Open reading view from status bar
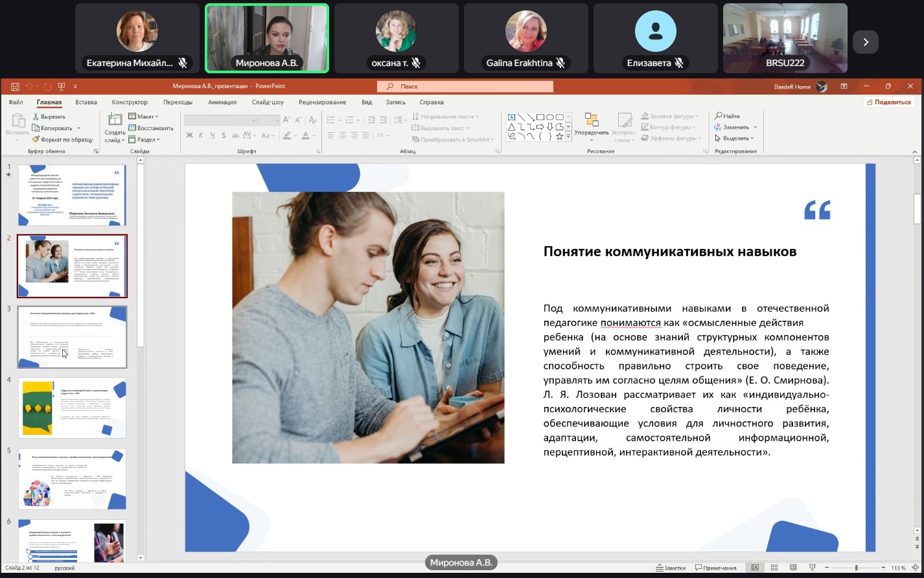 [793, 568]
